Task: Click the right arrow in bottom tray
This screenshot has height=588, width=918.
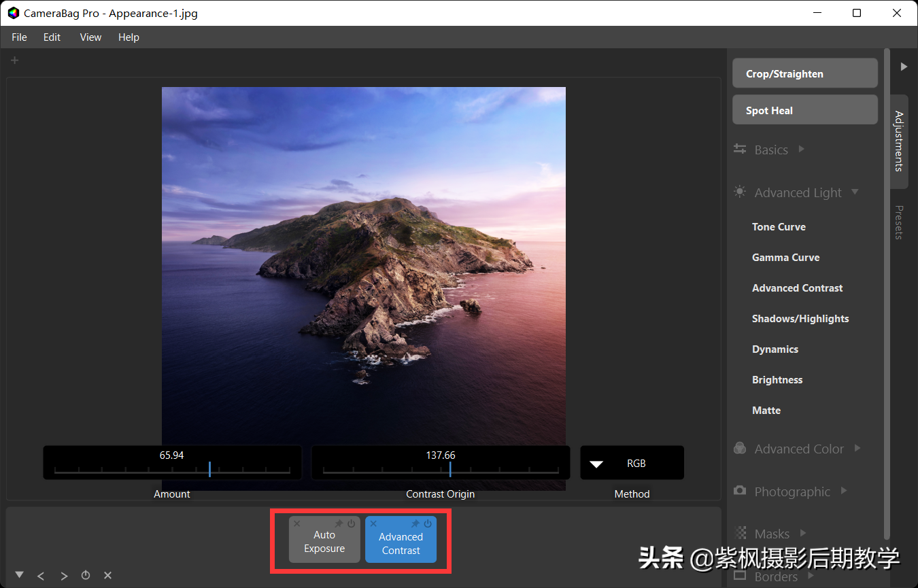Action: (64, 576)
